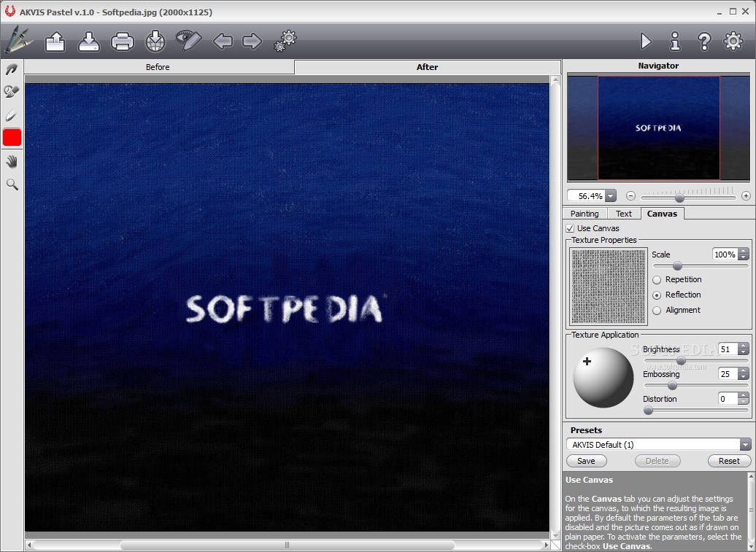Zoom in with the plus circle icon
The width and height of the screenshot is (756, 552).
click(746, 195)
